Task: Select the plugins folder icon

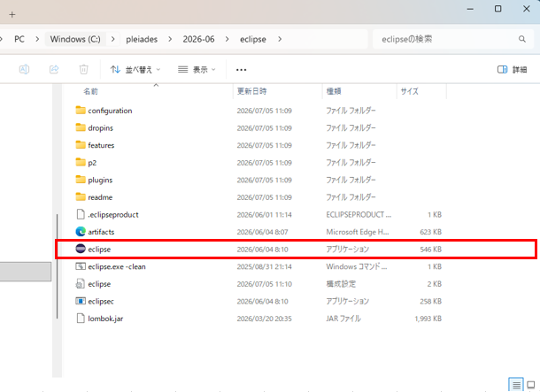Action: (x=81, y=180)
